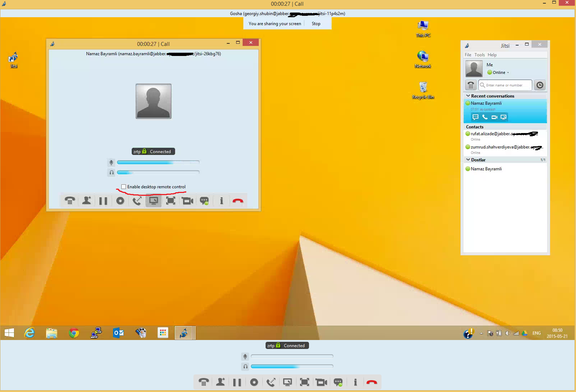Click headphone icon in Namaz Bayramli call
576x392 pixels.
[x=111, y=173]
